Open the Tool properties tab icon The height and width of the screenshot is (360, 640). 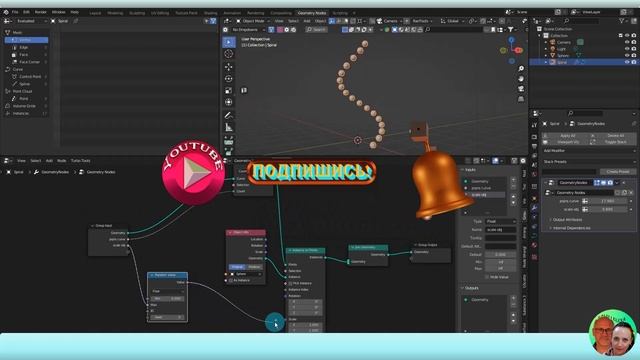(534, 126)
